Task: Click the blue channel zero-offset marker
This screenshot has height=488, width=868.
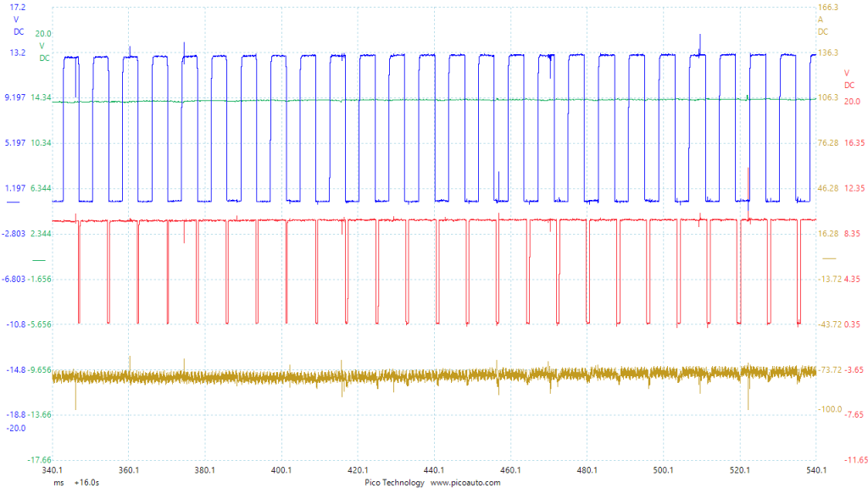Action: click(13, 203)
